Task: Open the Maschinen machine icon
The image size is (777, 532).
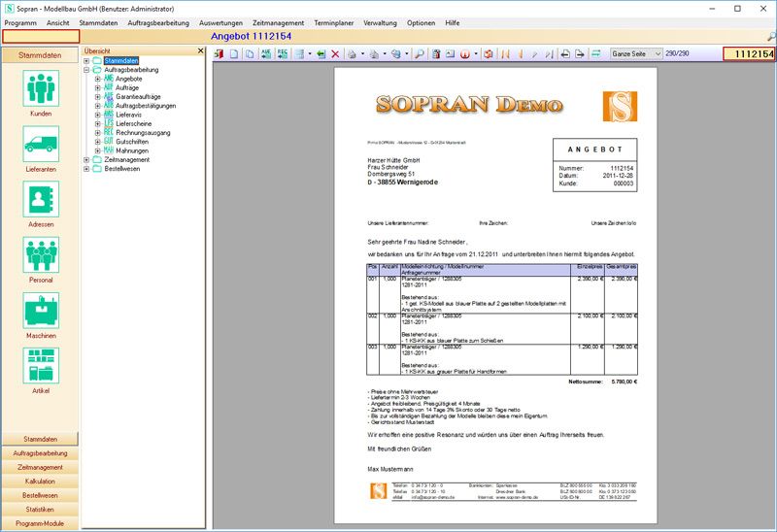Action: coord(41,310)
